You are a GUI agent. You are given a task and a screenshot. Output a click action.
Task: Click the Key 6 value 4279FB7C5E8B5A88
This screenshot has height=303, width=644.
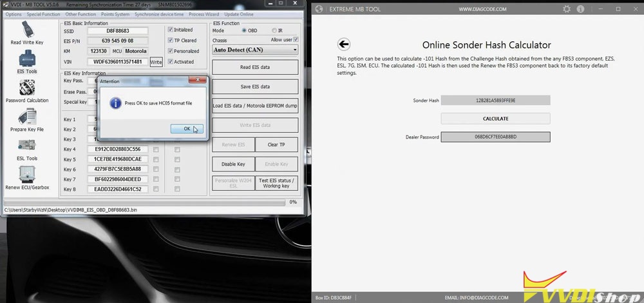point(117,169)
